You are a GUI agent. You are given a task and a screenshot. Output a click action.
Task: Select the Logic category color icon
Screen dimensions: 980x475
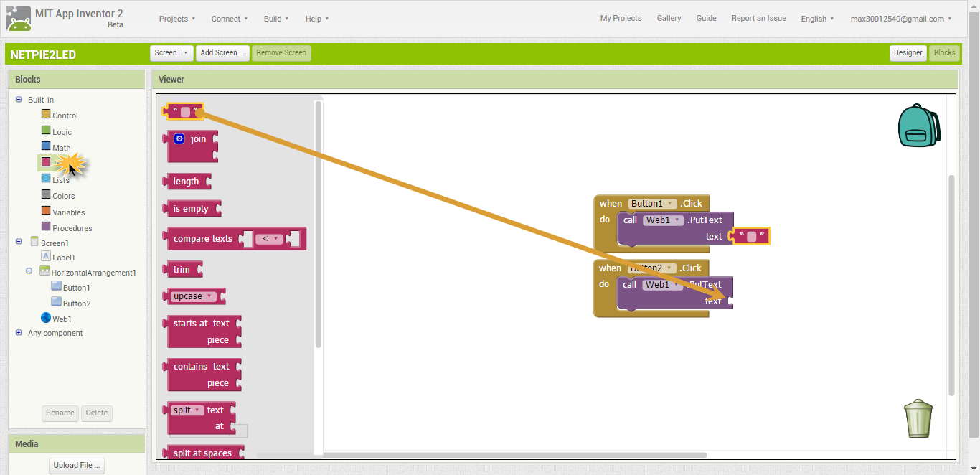tap(46, 131)
